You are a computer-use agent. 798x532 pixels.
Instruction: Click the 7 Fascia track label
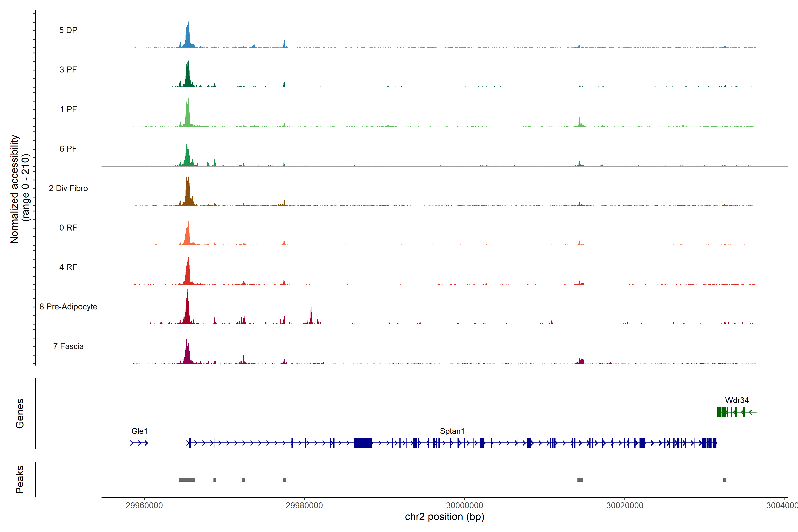point(68,346)
